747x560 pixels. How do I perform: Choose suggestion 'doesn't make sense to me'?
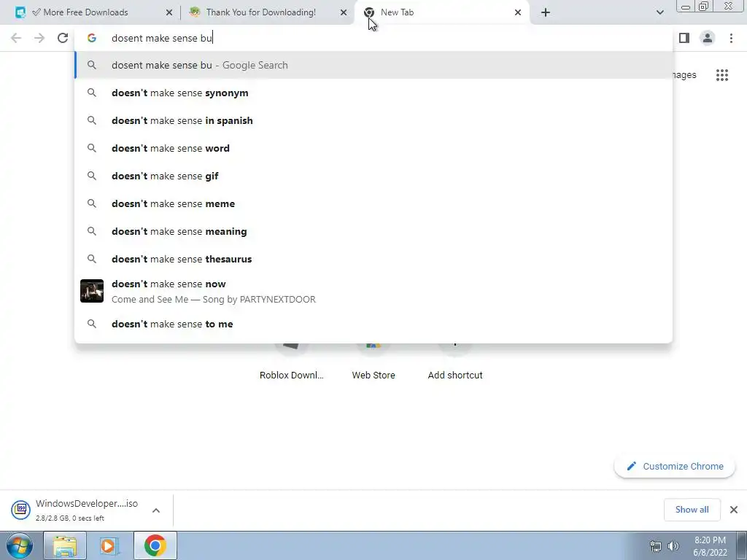[x=373, y=324]
